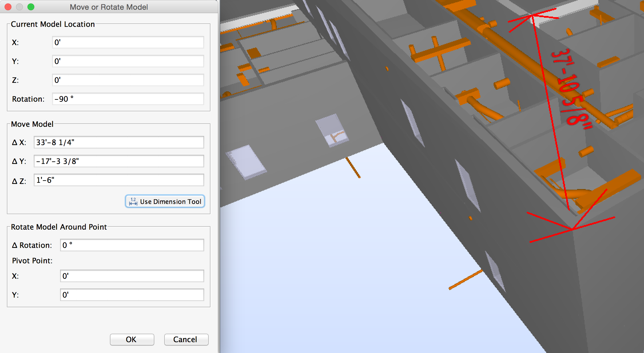644x353 pixels.
Task: Edit the Δ X value of 33'-8 1/4"
Action: pos(118,142)
